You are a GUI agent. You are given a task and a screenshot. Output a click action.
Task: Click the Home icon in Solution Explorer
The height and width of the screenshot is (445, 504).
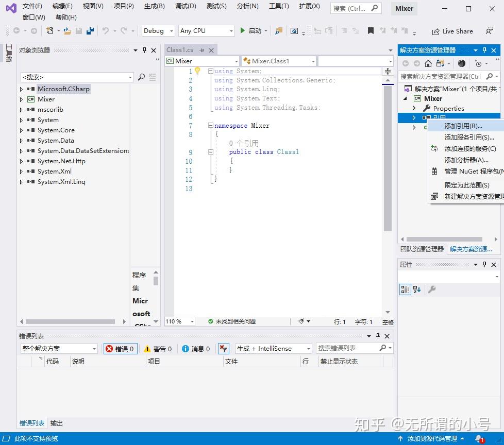tap(428, 63)
